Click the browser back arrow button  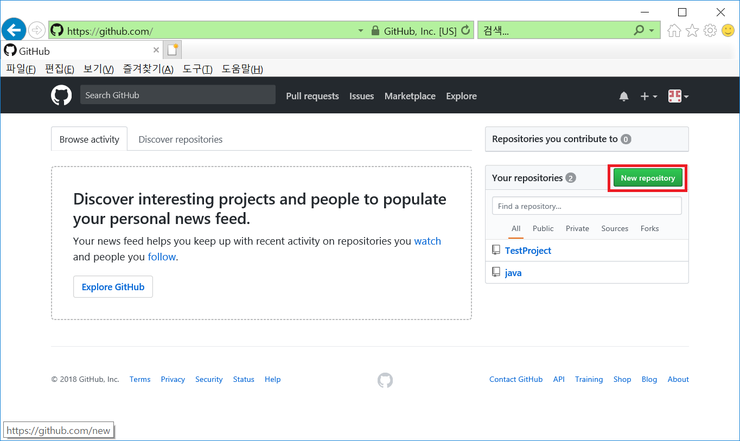click(x=14, y=30)
